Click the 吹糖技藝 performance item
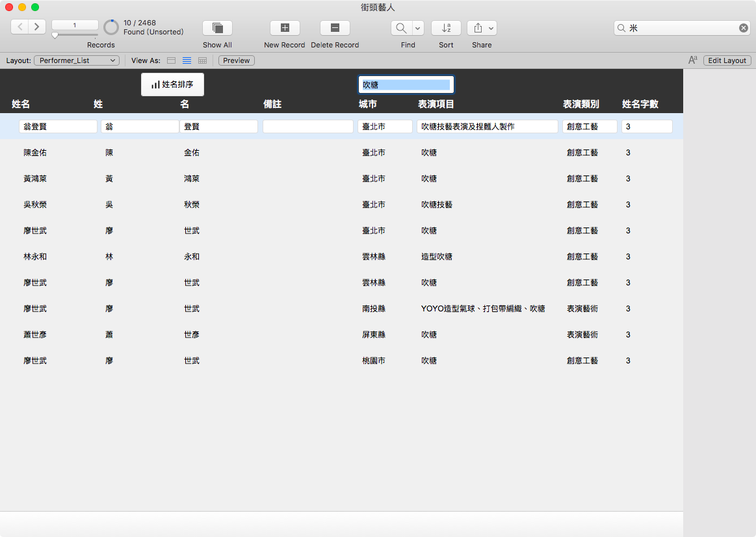Image resolution: width=756 pixels, height=537 pixels. point(437,204)
